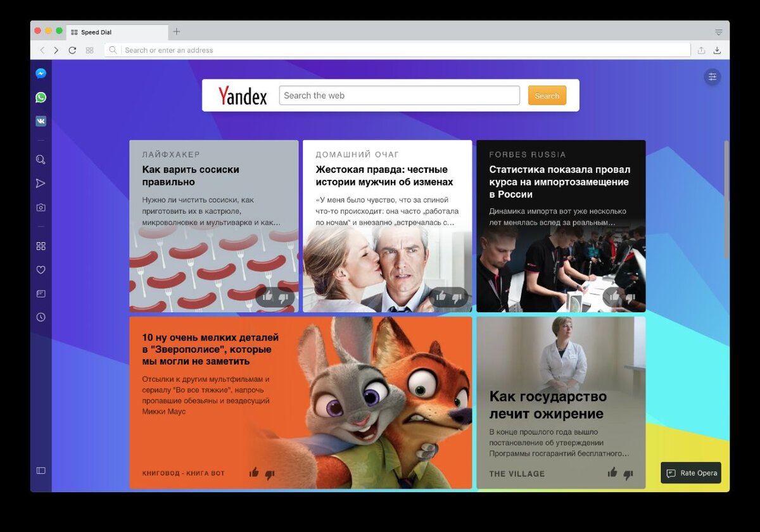Open WhatsApp in the sidebar
The height and width of the screenshot is (532, 760).
(x=41, y=98)
